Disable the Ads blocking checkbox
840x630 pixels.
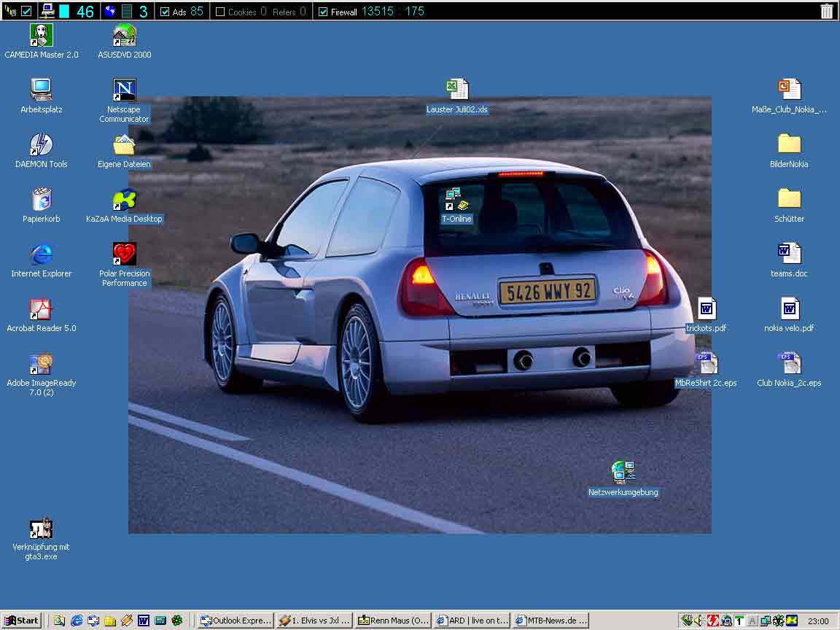(165, 12)
